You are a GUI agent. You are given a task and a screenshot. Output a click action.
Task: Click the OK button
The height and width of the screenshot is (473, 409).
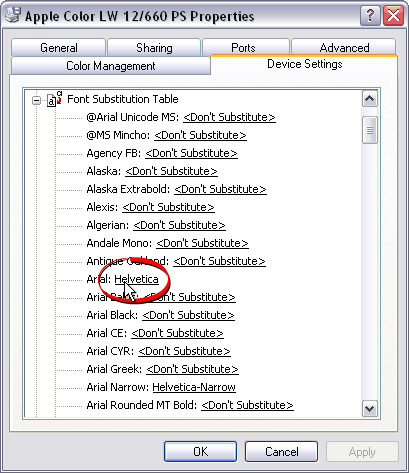[201, 452]
